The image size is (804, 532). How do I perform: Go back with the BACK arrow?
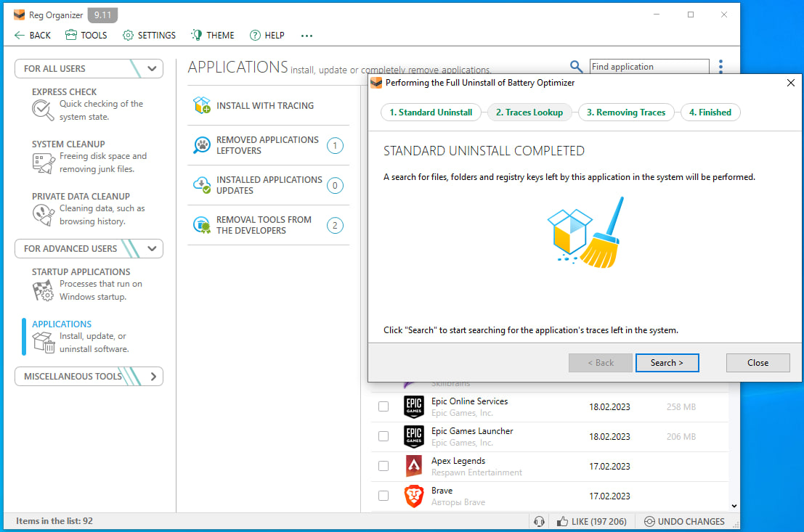32,36
